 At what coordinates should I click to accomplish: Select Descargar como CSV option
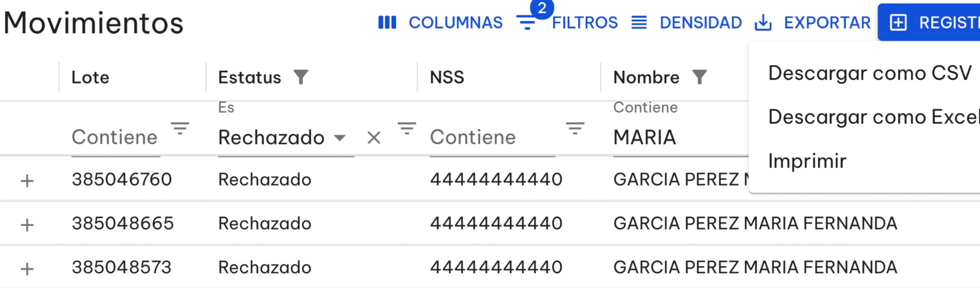(x=869, y=73)
